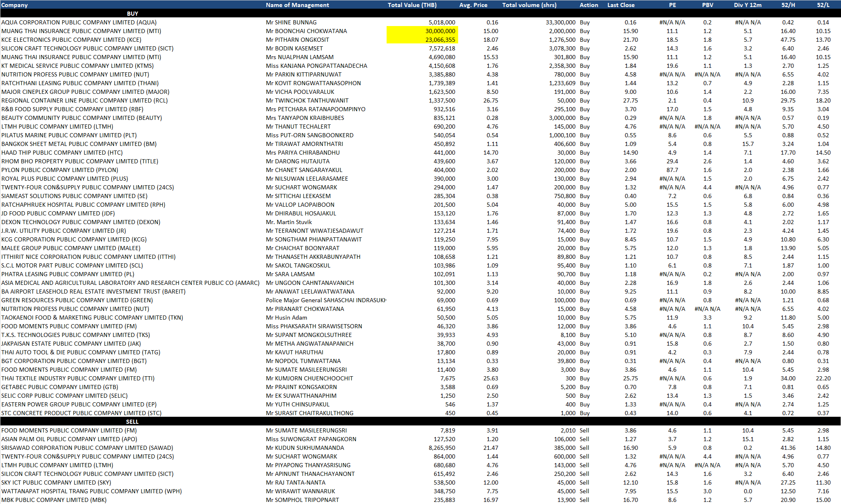Select the MBK PUBLIC COMPANY LIMITED cell
Image resolution: width=841 pixels, height=504 pixels.
point(54,500)
